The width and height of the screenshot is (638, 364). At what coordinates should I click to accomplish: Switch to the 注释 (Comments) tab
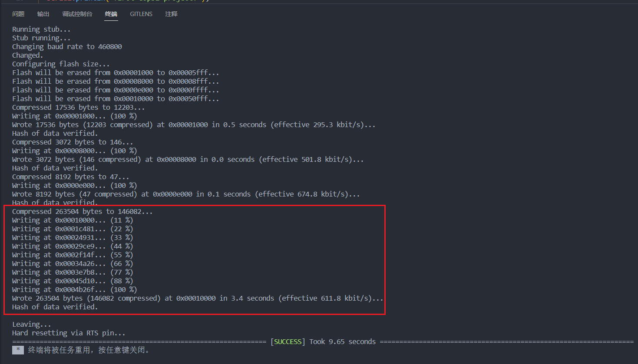pyautogui.click(x=171, y=14)
